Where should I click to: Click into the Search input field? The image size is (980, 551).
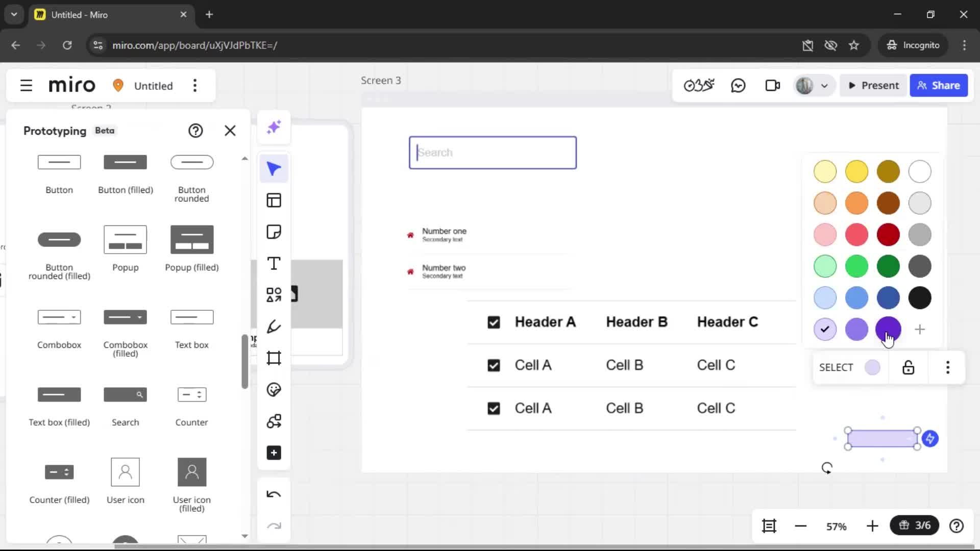click(493, 153)
